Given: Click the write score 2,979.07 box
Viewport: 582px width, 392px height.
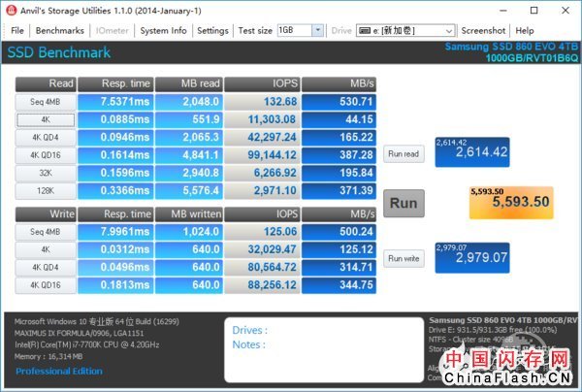Looking at the screenshot, I should click(x=472, y=258).
